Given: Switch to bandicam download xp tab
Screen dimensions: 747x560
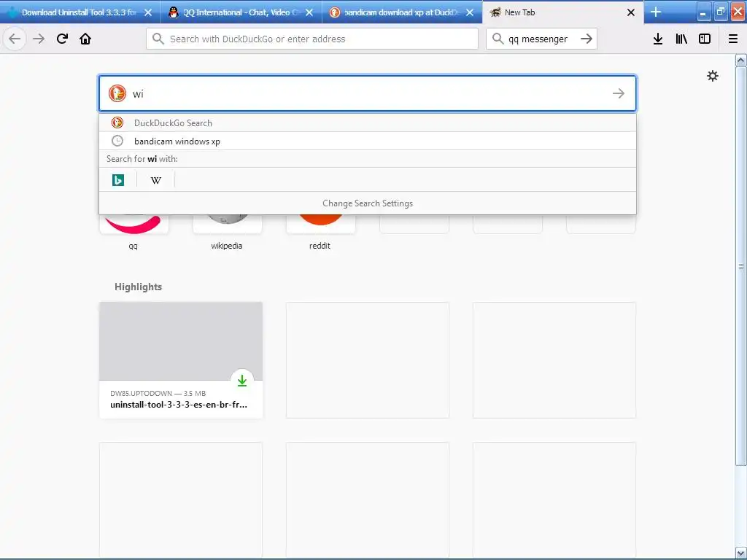Looking at the screenshot, I should click(402, 12).
